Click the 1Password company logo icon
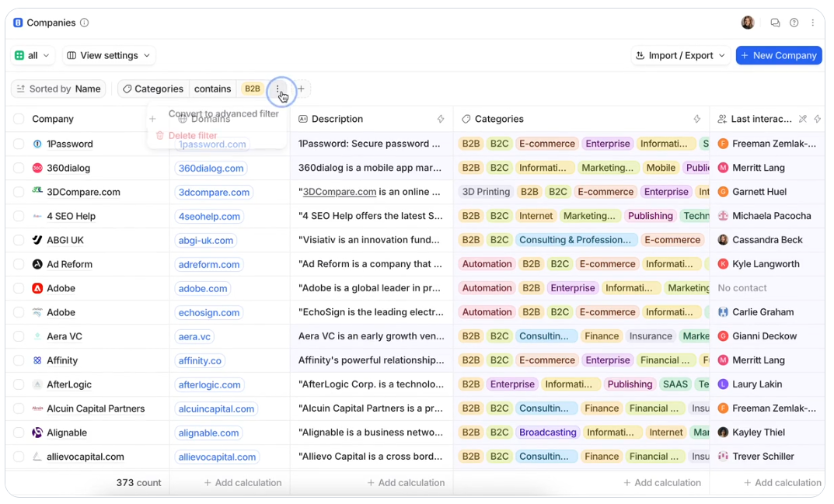The width and height of the screenshot is (834, 504). pyautogui.click(x=37, y=144)
